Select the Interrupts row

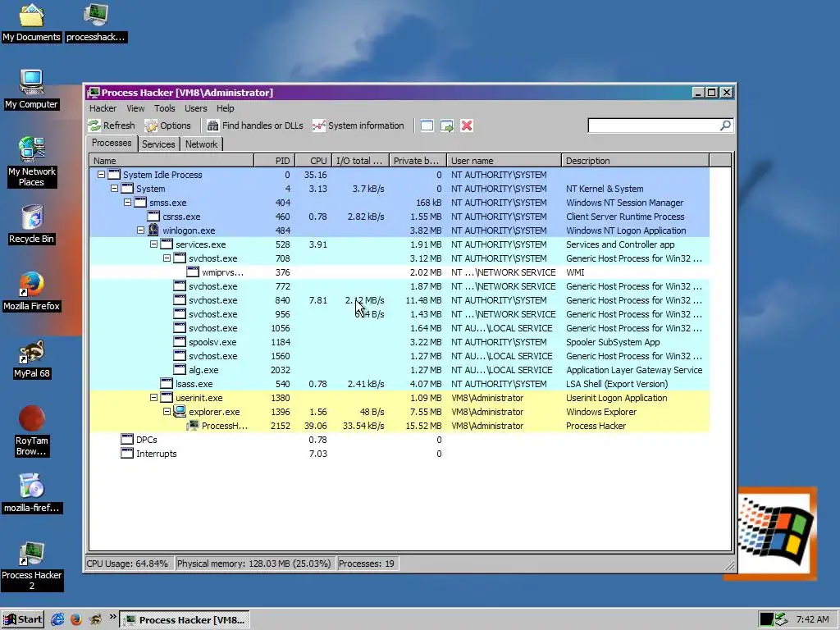pos(399,453)
